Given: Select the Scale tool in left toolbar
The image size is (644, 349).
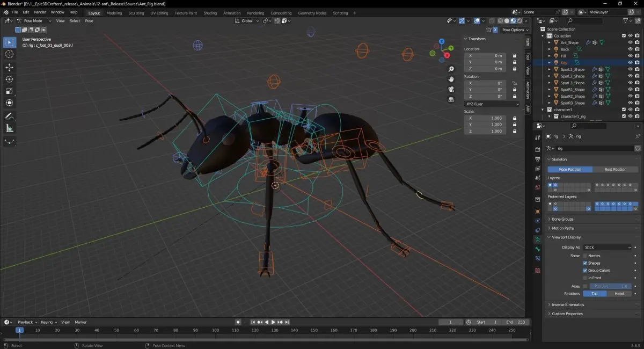Looking at the screenshot, I should [9, 91].
